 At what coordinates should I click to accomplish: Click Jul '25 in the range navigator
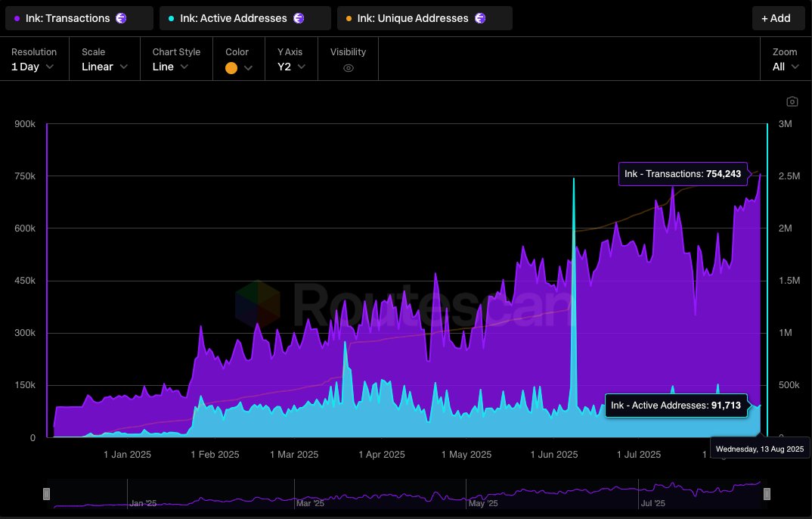(x=652, y=503)
